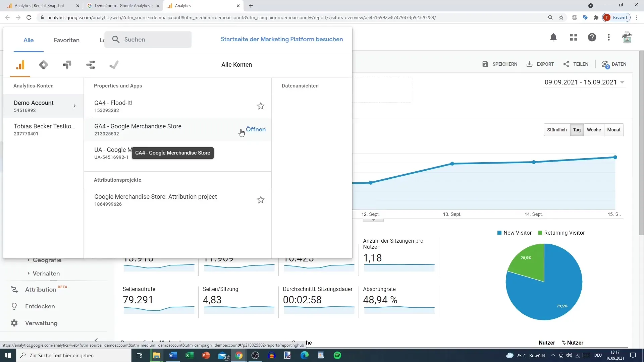
Task: Switch to Analytics Bericht-Snapshot browser tab
Action: click(40, 6)
